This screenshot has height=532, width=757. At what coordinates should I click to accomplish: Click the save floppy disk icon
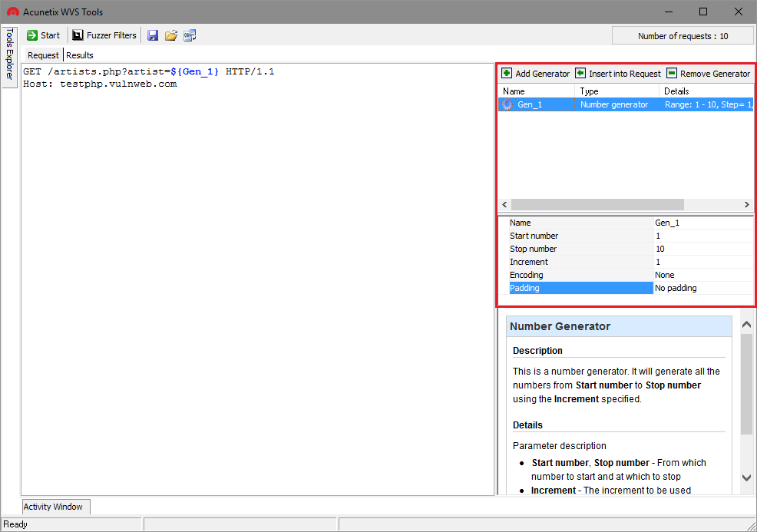coord(153,35)
